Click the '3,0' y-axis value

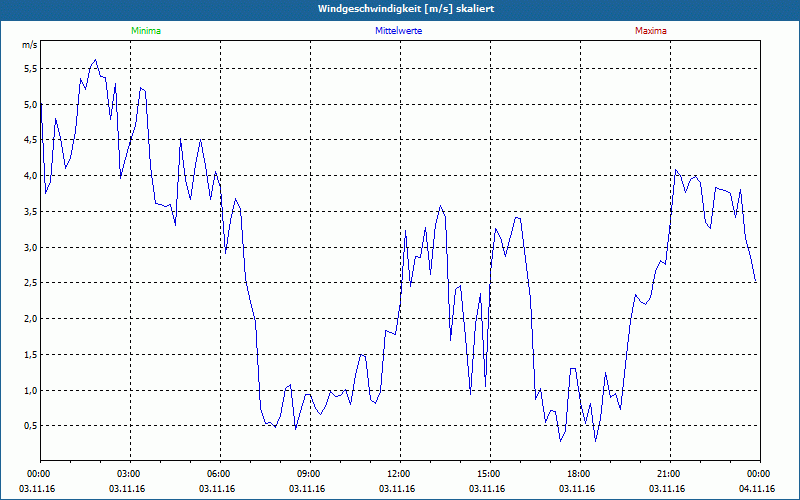[31, 247]
